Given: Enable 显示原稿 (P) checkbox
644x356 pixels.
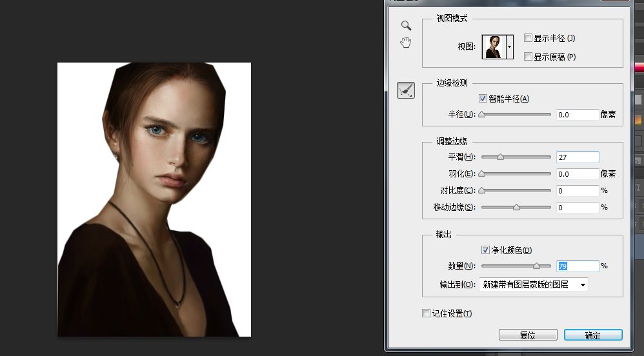Looking at the screenshot, I should tap(528, 57).
